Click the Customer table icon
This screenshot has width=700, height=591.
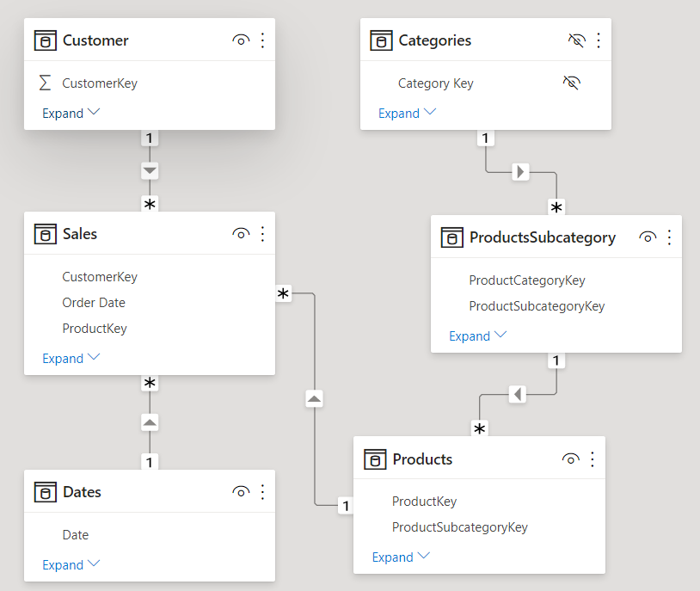(x=46, y=40)
